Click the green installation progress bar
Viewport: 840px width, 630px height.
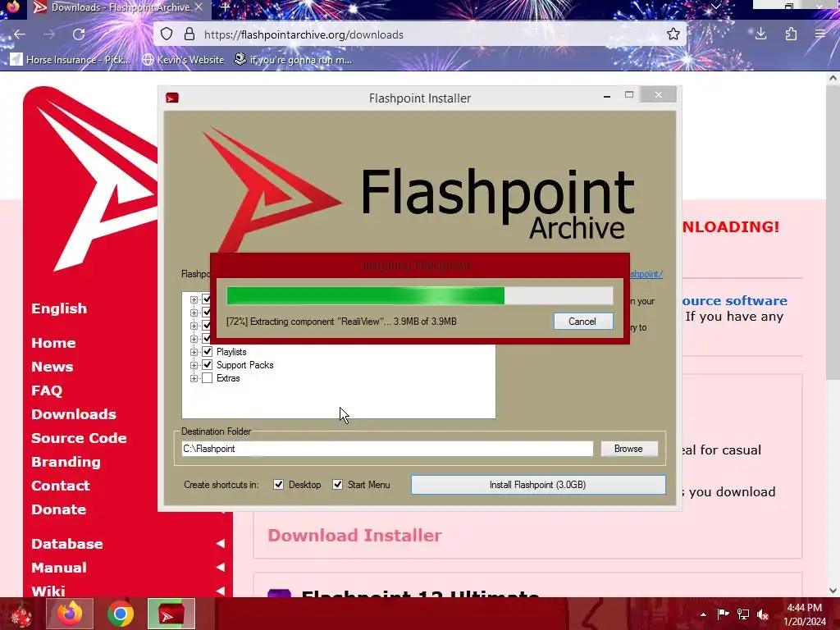click(419, 295)
